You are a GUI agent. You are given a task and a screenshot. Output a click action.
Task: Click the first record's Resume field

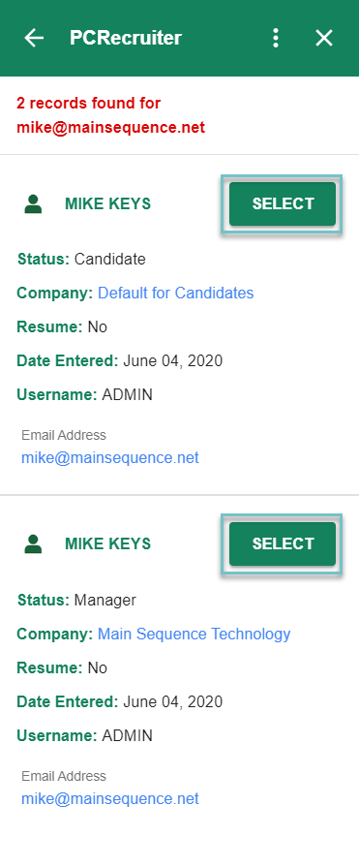point(62,326)
